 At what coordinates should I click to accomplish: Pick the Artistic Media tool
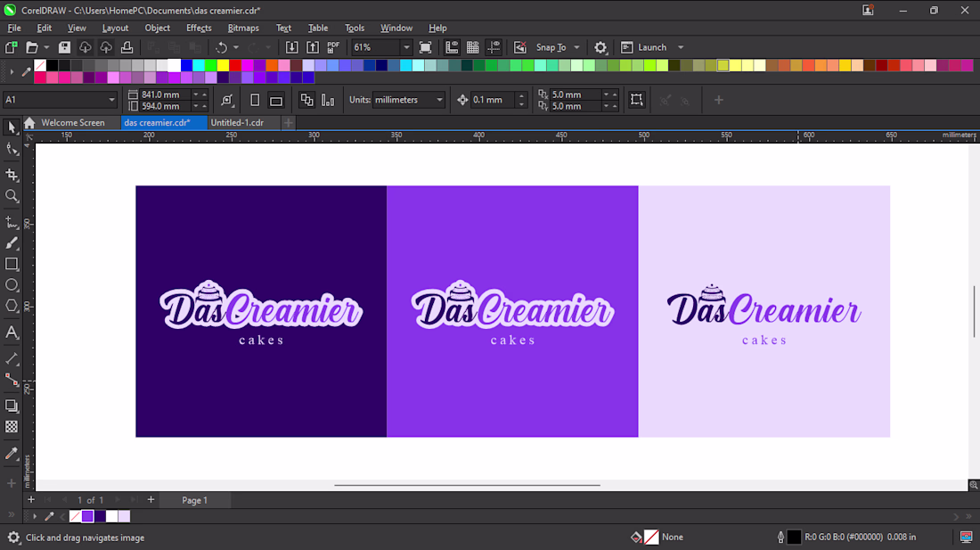12,243
